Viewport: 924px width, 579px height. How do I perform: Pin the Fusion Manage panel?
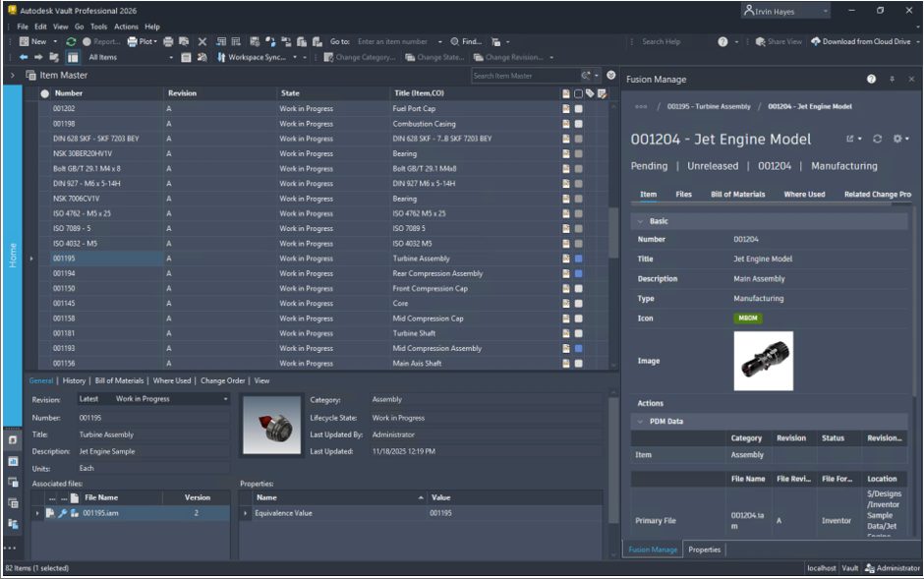(x=892, y=79)
